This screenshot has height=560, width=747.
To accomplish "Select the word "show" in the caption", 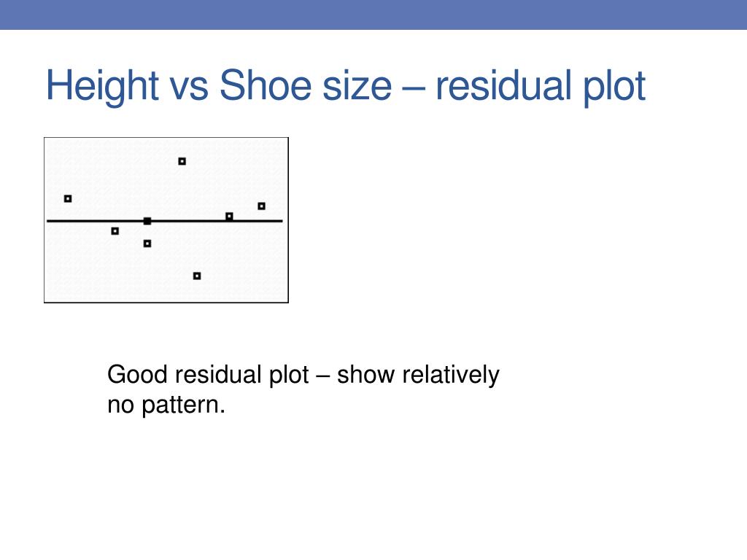I will [366, 375].
